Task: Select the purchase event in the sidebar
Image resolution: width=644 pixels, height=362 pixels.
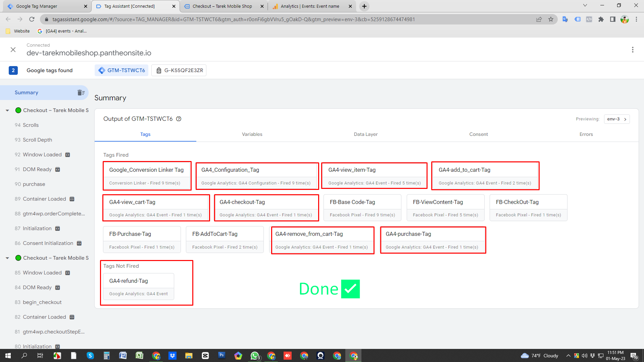Action: (x=34, y=184)
